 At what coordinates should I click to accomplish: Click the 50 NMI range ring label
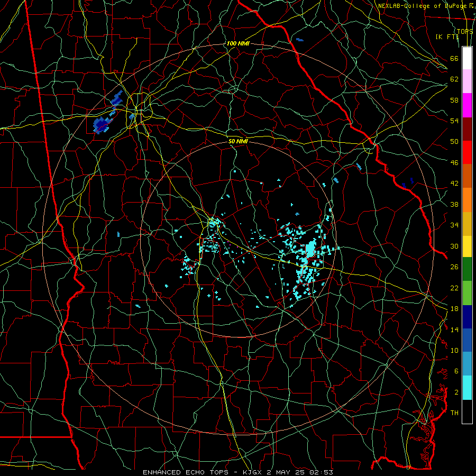pyautogui.click(x=238, y=141)
